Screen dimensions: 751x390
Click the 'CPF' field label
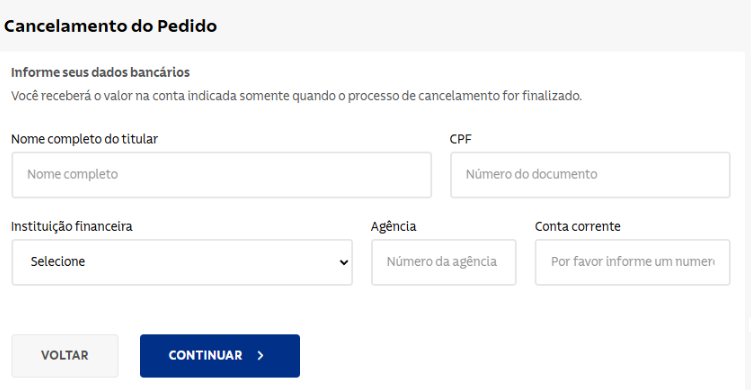(461, 139)
